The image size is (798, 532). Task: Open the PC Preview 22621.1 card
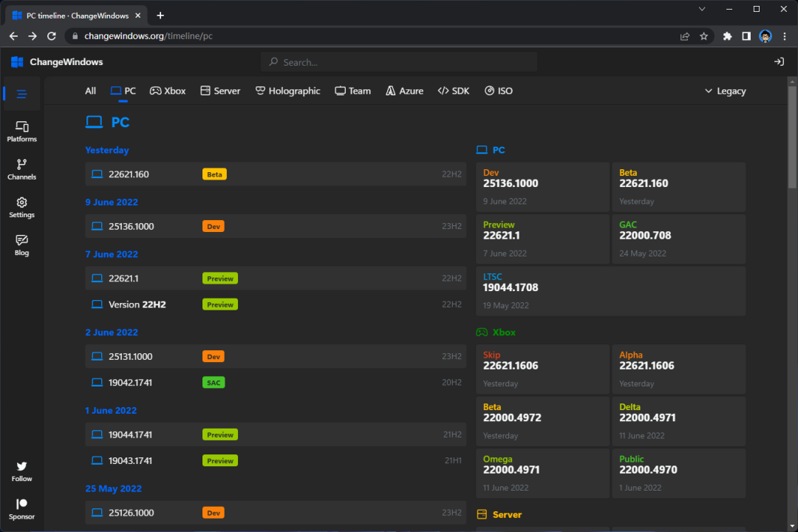point(542,239)
